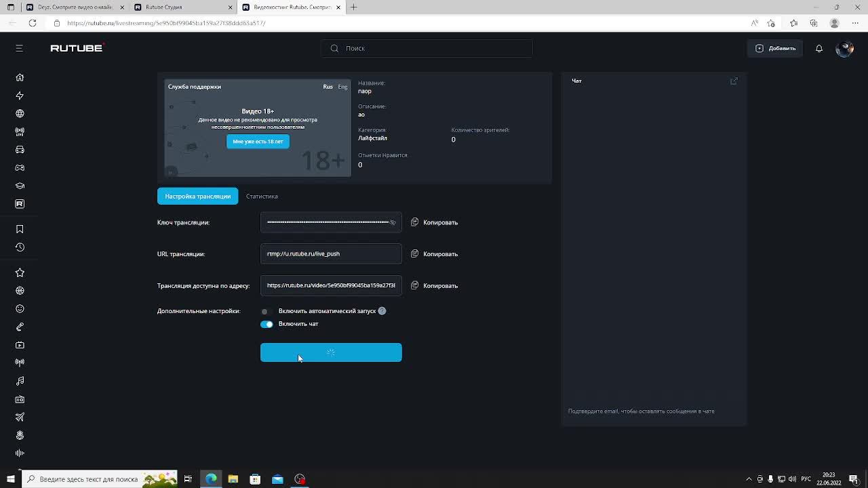Open the hamburger menu beside the Rutube logo
Screen dimensions: 868x488
click(19, 48)
